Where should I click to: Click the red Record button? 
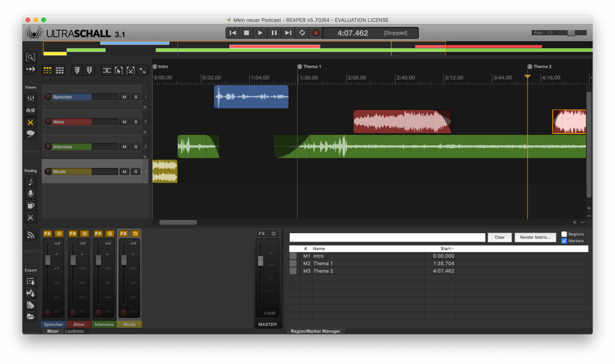click(x=315, y=33)
